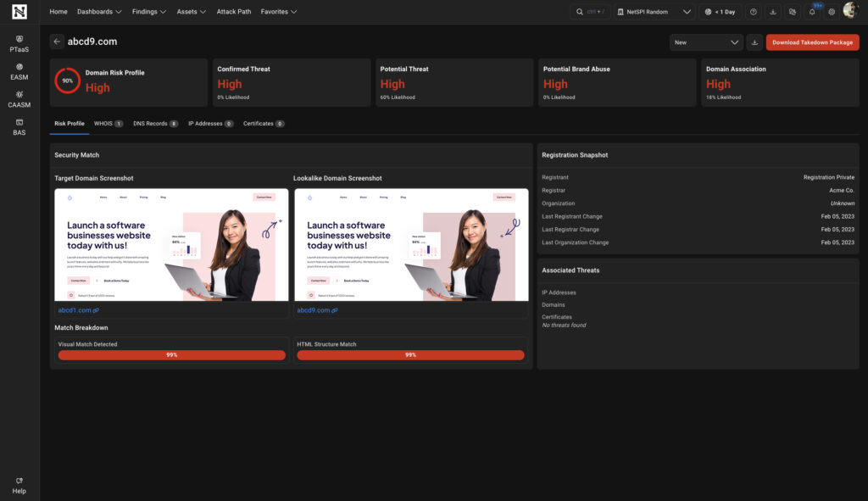Viewport: 868px width, 501px height.
Task: Expand the Dashboards menu
Action: (x=99, y=12)
